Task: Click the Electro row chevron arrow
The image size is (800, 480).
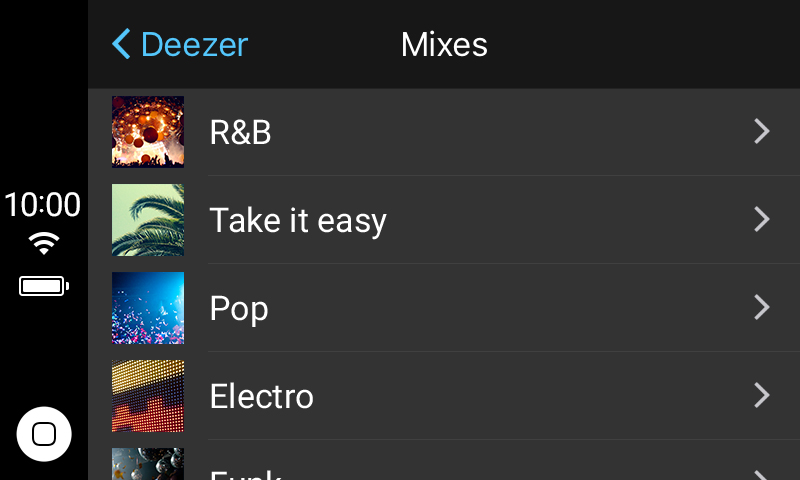Action: coord(762,395)
